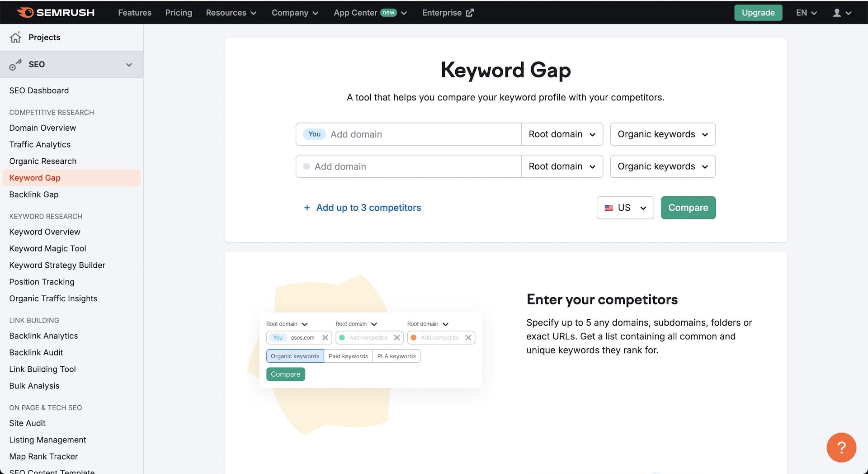Screen dimensions: 868x474
Task: Open Keyword Magic Tool
Action: [x=47, y=249]
